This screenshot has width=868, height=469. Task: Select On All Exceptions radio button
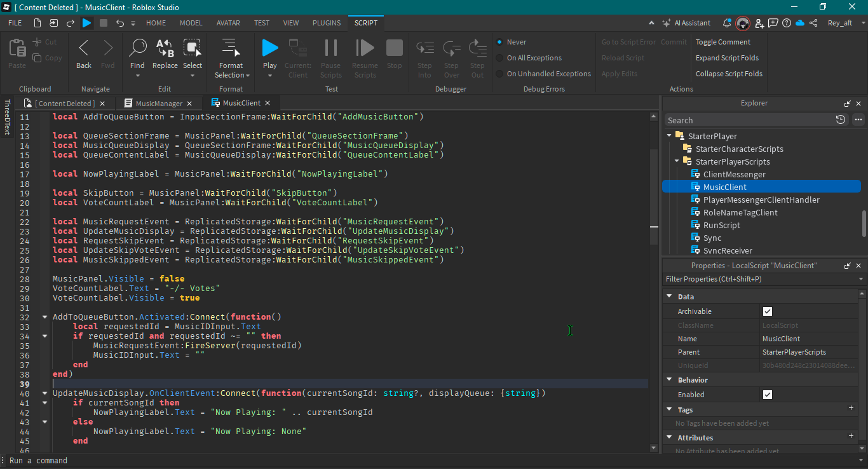[500, 58]
